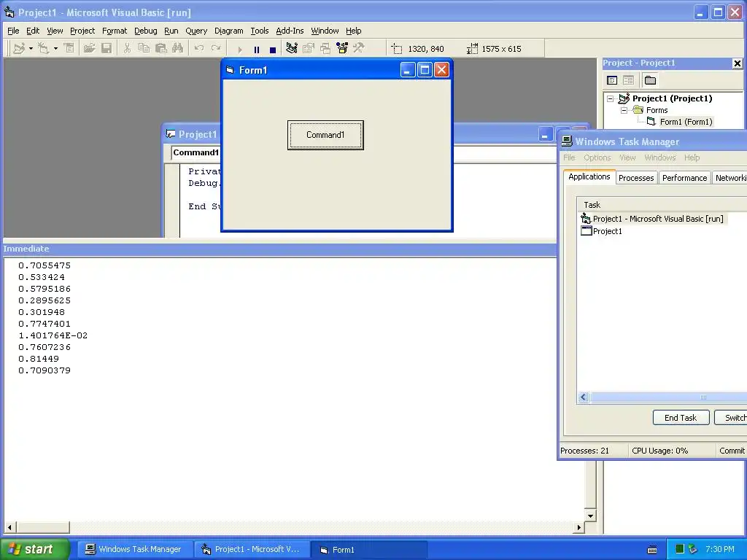The width and height of the screenshot is (747, 560).
Task: Click the Form Layout Window toolbar icon
Action: [325, 49]
